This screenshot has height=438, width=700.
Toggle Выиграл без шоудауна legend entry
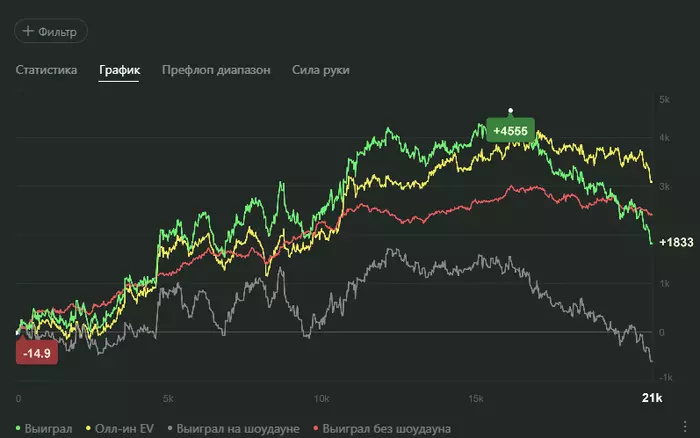point(386,428)
